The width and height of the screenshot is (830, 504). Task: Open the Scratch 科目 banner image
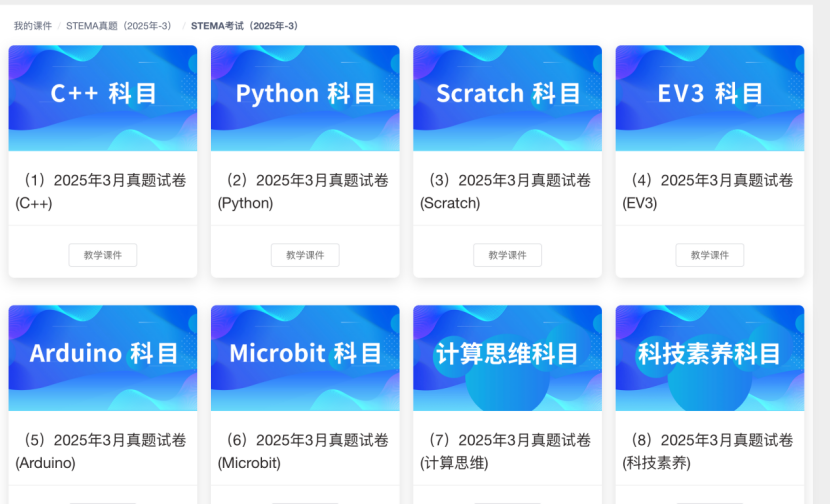[507, 98]
